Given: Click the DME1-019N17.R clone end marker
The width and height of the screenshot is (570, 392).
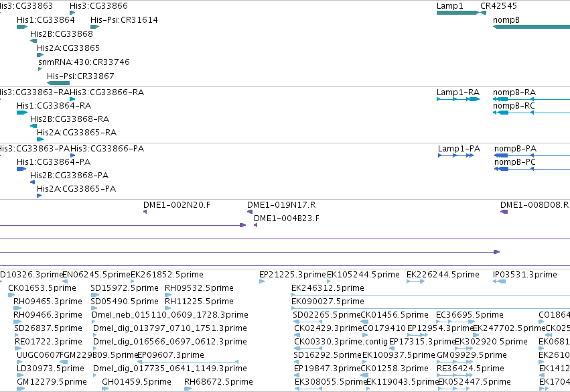Looking at the screenshot, I should [x=250, y=212].
